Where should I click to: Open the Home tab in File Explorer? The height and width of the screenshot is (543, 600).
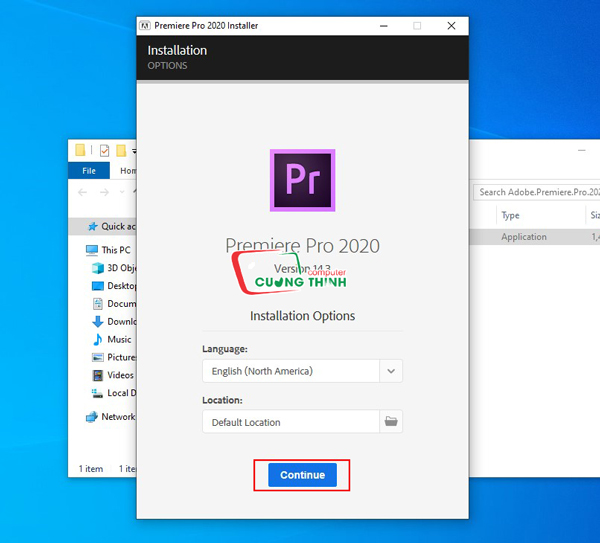pyautogui.click(x=128, y=171)
